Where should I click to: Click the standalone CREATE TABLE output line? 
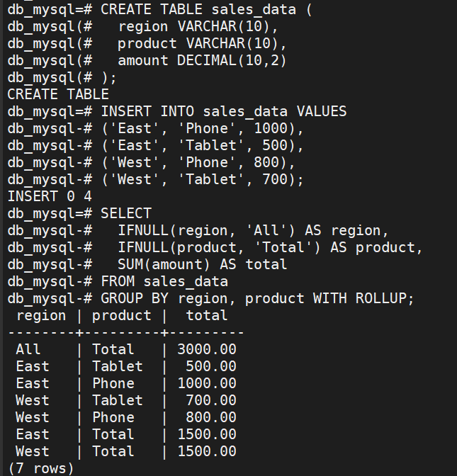[x=58, y=94]
